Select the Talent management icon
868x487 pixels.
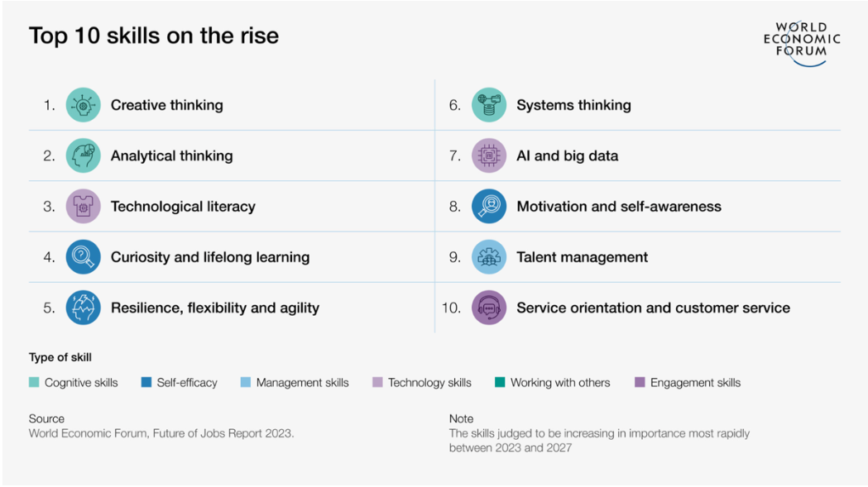point(489,257)
